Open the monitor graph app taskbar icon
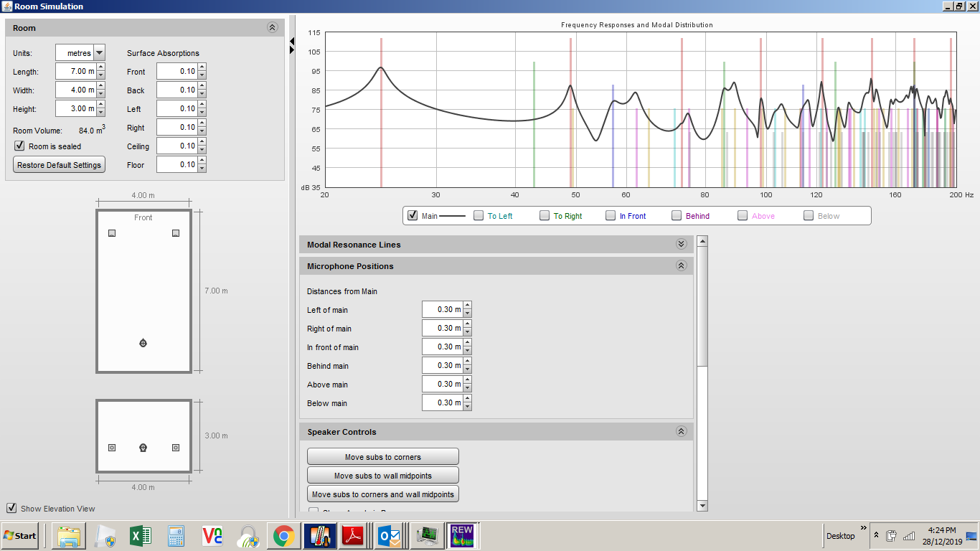Screen dimensions: 980x551 click(428, 536)
